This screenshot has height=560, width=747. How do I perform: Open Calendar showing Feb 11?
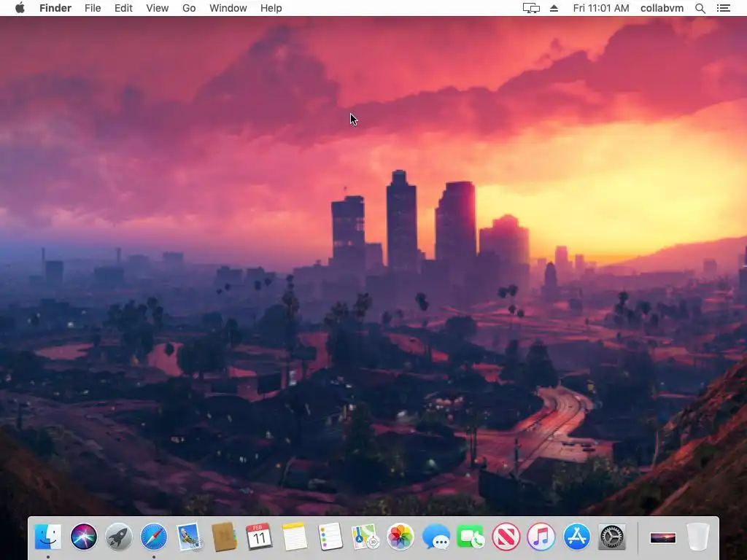click(259, 537)
